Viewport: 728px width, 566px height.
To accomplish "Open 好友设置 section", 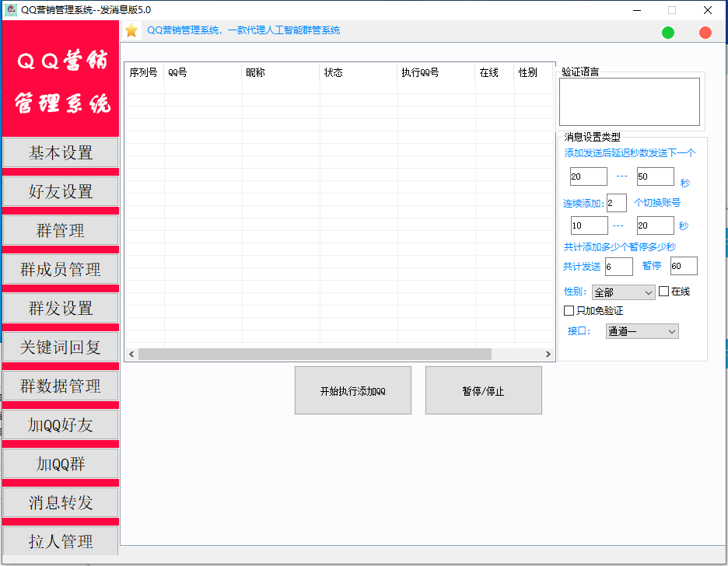I will [x=61, y=191].
